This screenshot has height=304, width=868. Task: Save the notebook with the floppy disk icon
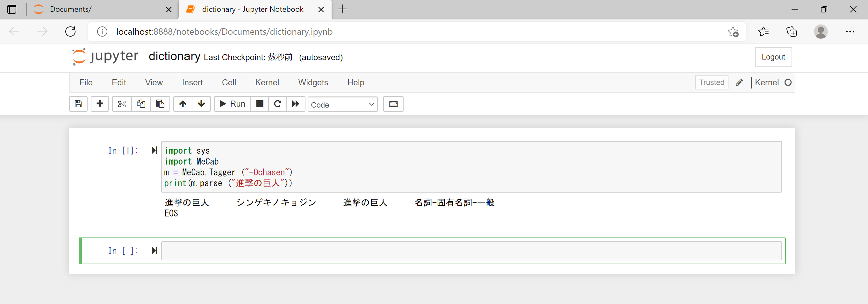pyautogui.click(x=78, y=104)
